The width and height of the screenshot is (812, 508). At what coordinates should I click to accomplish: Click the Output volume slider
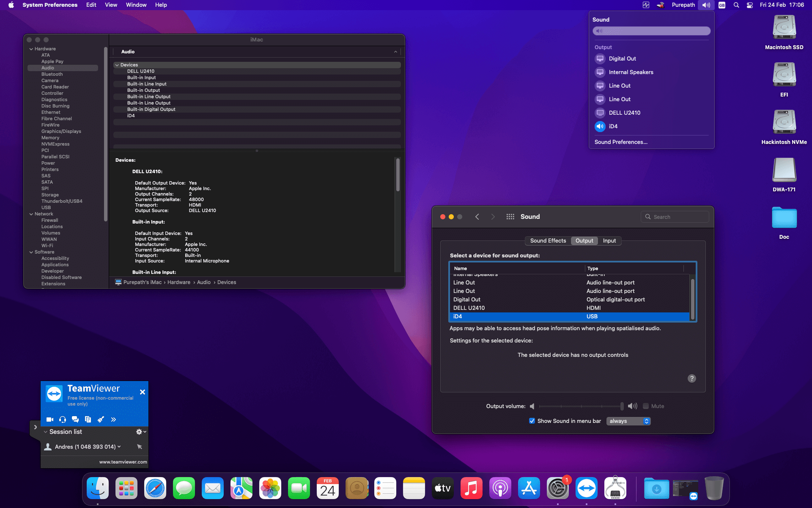coord(580,406)
